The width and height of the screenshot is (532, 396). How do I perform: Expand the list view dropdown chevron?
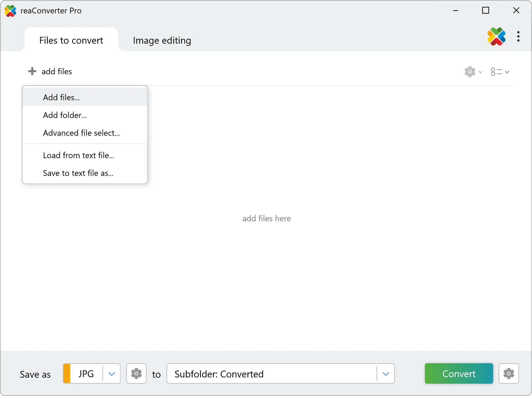coord(507,72)
